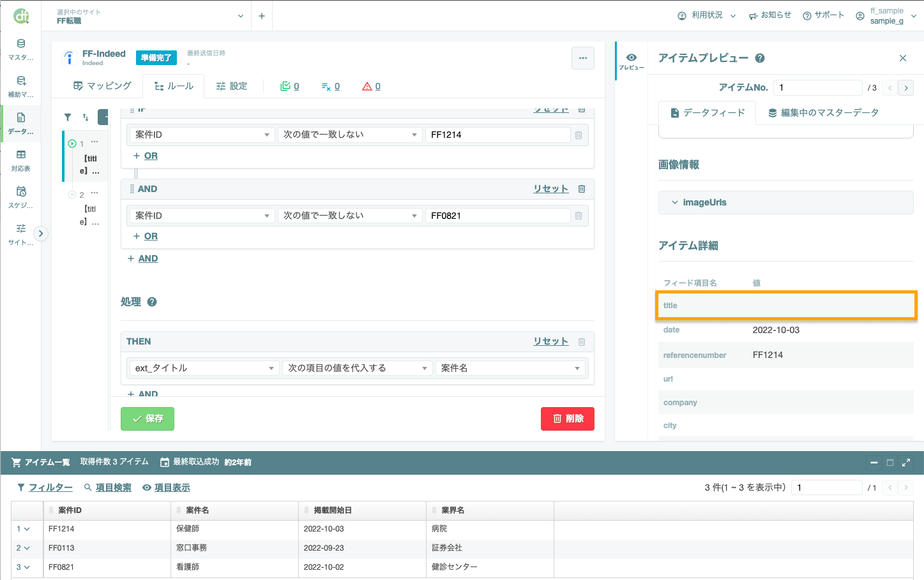Grab the AND group drag handle
This screenshot has height=580, width=924.
[x=132, y=189]
